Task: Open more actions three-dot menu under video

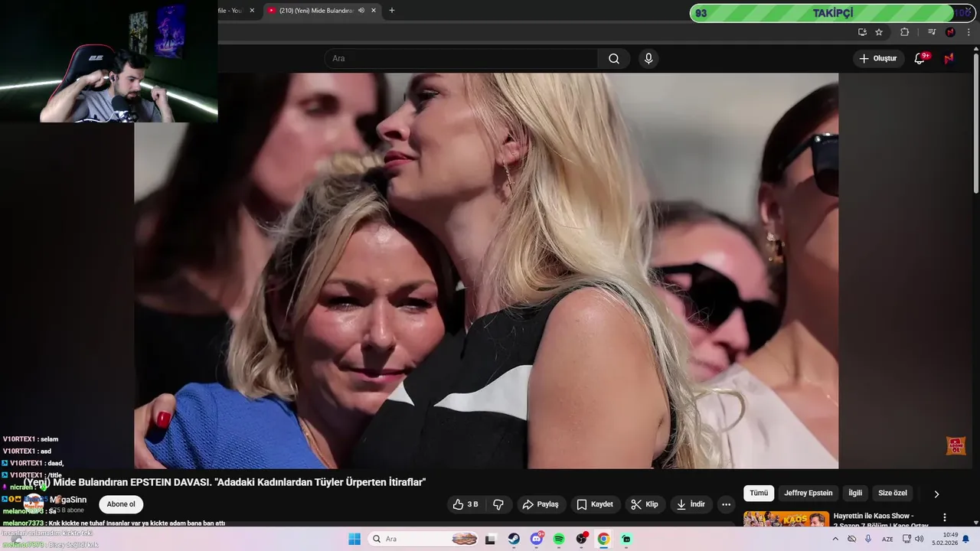Action: (x=726, y=504)
